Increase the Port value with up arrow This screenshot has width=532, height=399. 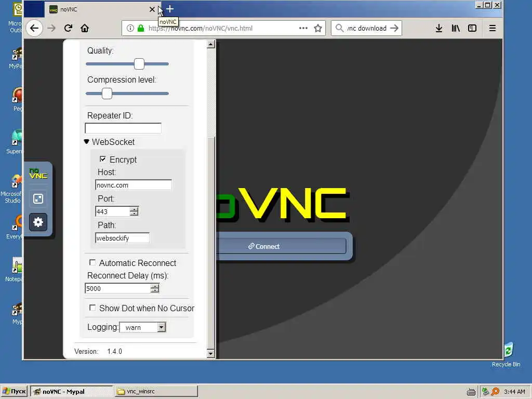coord(134,209)
